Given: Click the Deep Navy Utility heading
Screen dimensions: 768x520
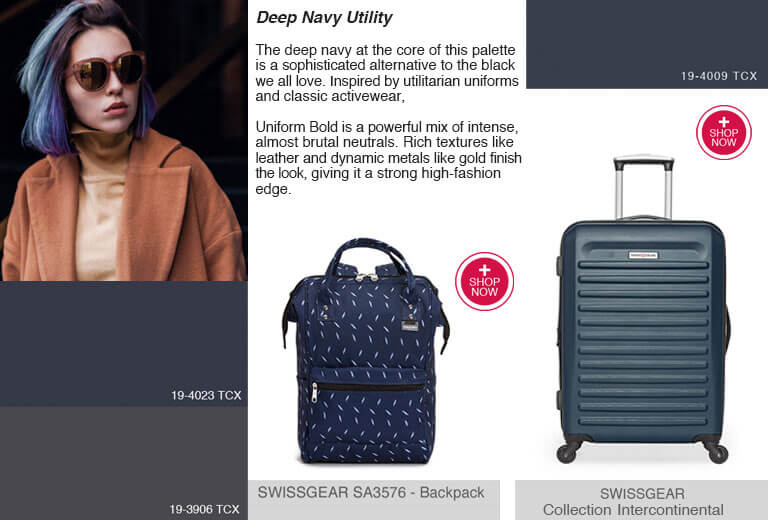Looking at the screenshot, I should [324, 18].
